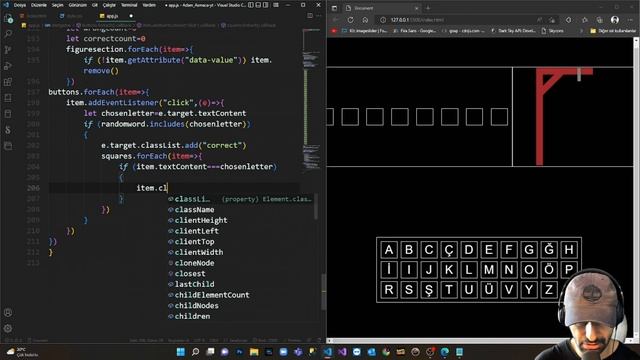Go to browser home page
The height and width of the screenshot is (360, 640).
pyautogui.click(x=365, y=20)
